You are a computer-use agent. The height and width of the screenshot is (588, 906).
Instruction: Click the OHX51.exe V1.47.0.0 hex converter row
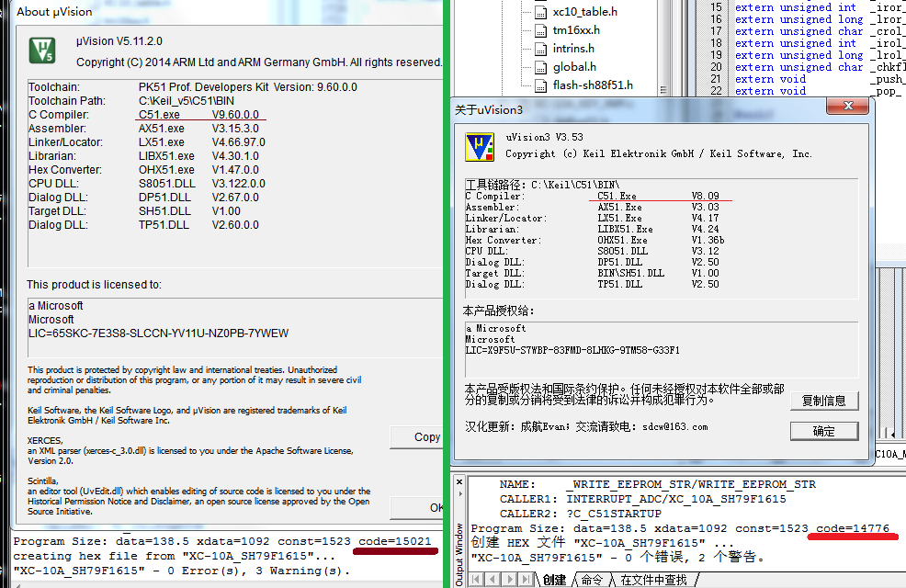(x=144, y=170)
